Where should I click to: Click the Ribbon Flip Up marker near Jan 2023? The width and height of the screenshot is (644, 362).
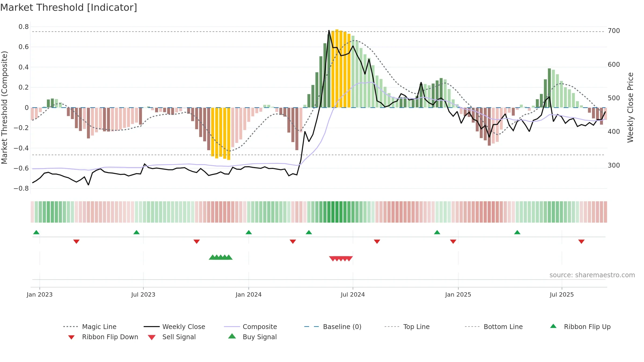click(36, 232)
